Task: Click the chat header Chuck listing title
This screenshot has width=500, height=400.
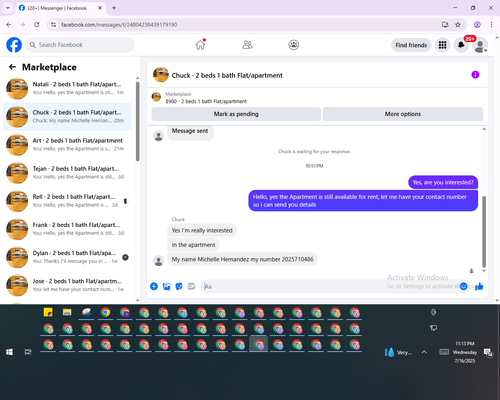Action: click(227, 75)
